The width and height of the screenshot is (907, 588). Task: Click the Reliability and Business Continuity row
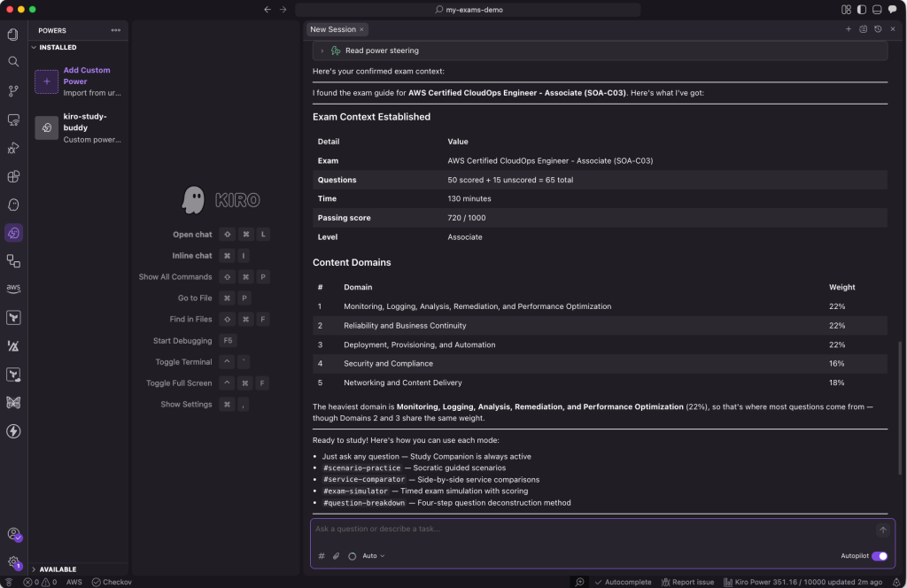(600, 326)
